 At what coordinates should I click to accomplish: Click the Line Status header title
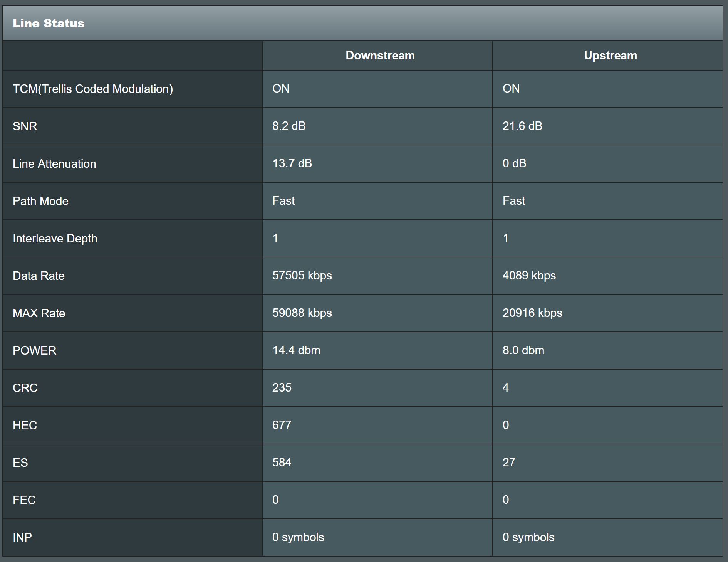coord(49,23)
